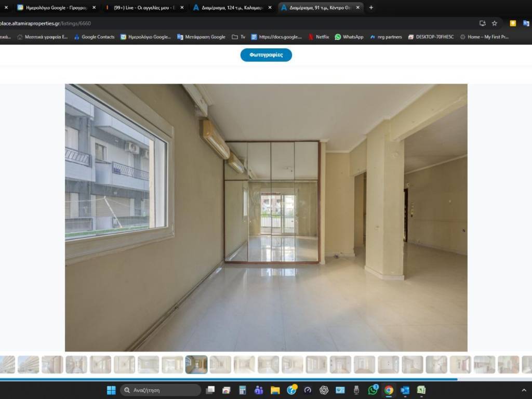Screen dimensions: 532x399
Task: Expand the system tray hidden icons chevron
Action: click(524, 390)
